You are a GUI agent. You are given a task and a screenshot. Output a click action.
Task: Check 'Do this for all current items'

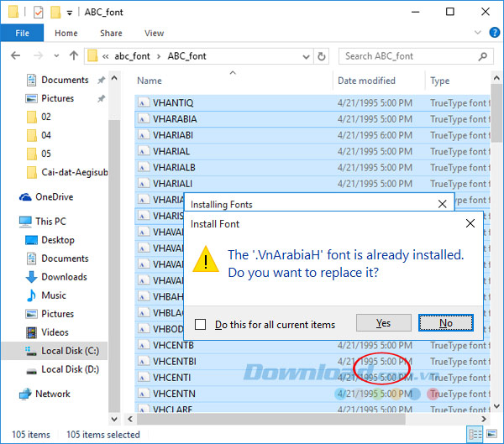pyautogui.click(x=201, y=325)
